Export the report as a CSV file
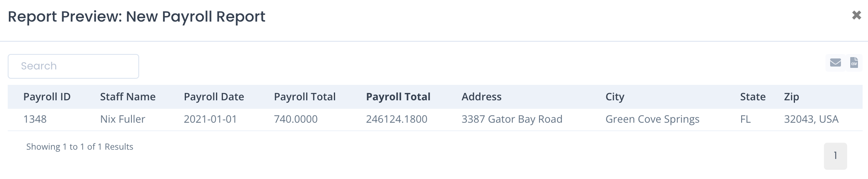The height and width of the screenshot is (179, 868). pyautogui.click(x=854, y=62)
